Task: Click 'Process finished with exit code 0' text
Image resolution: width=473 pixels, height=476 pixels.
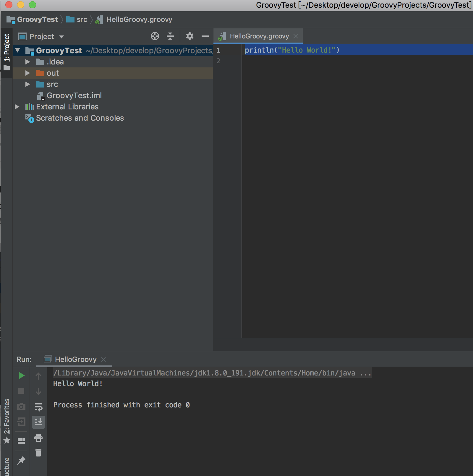Action: point(122,405)
